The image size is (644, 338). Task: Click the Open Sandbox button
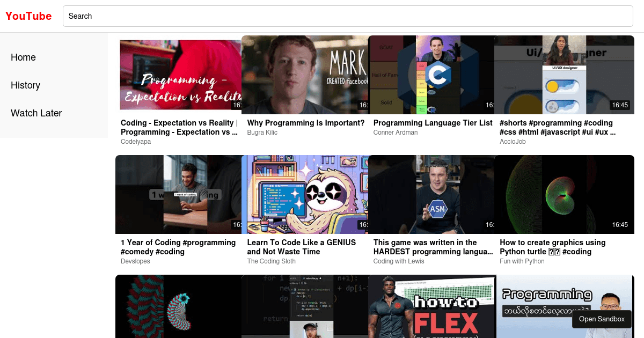[602, 319]
